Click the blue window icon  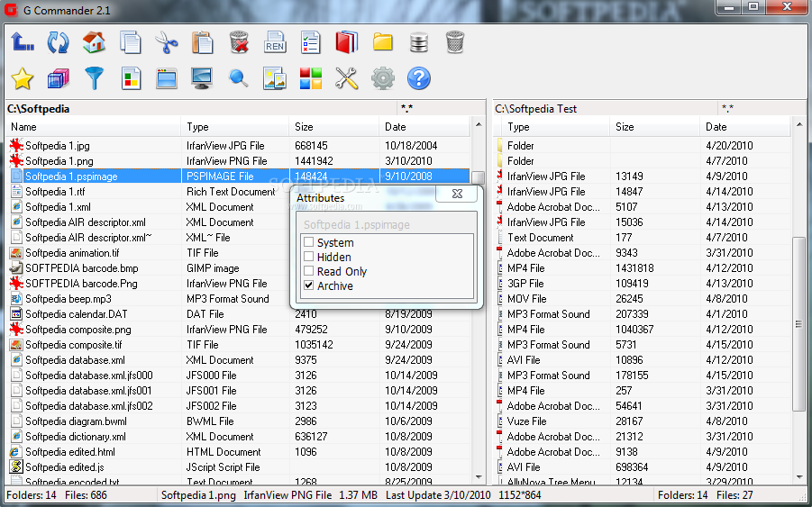[x=166, y=78]
